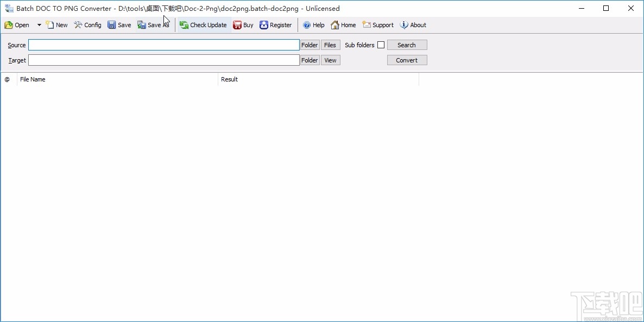644x322 pixels.
Task: Sort by the Result column header
Action: 318,79
